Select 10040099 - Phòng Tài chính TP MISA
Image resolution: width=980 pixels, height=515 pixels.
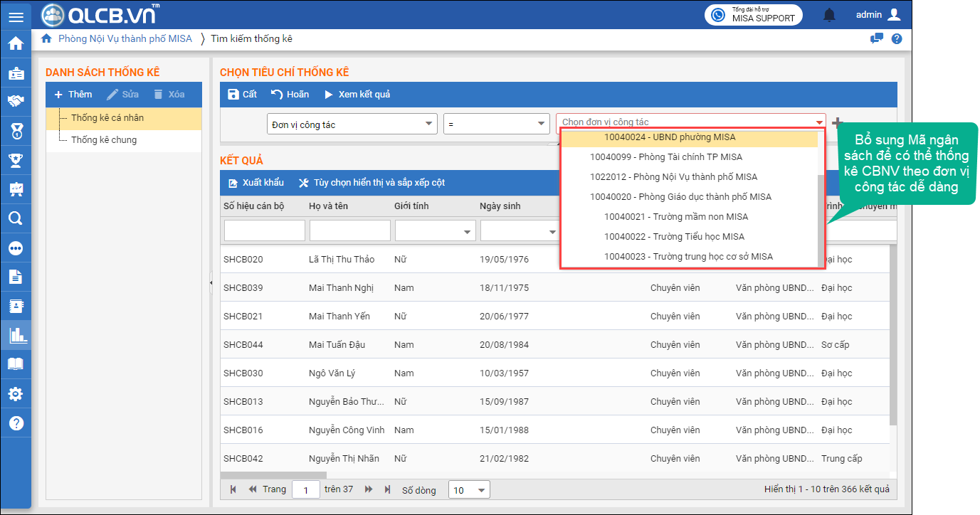(x=666, y=157)
